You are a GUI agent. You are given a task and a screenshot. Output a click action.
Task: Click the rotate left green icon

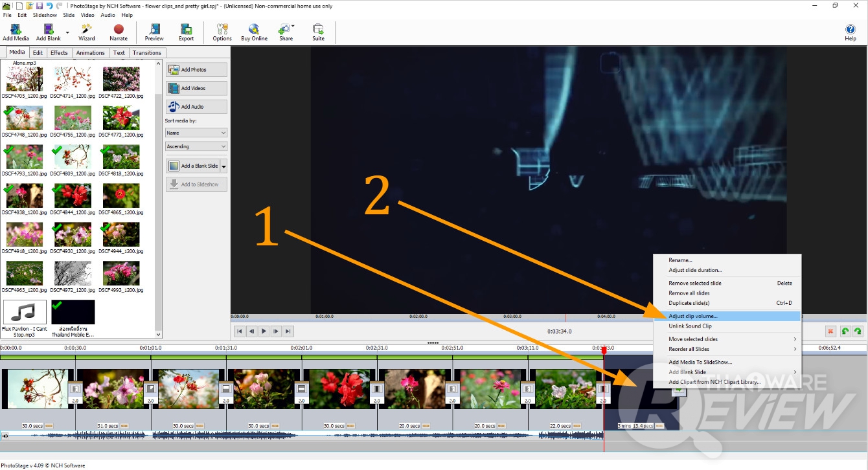(x=845, y=331)
